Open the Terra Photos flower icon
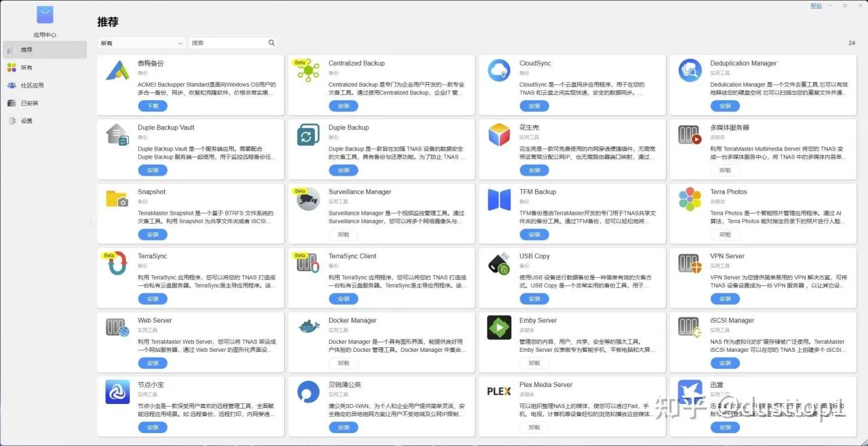This screenshot has height=446, width=868. 690,199
